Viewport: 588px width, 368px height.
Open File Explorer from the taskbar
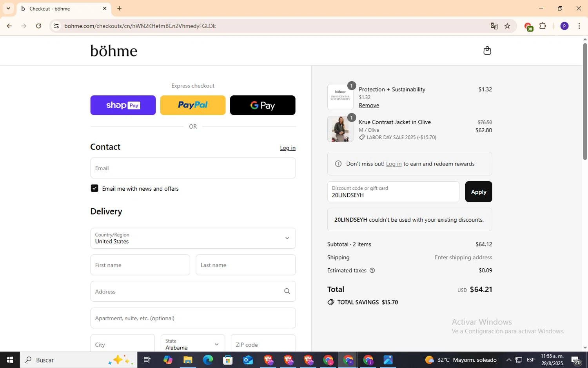coord(188,360)
